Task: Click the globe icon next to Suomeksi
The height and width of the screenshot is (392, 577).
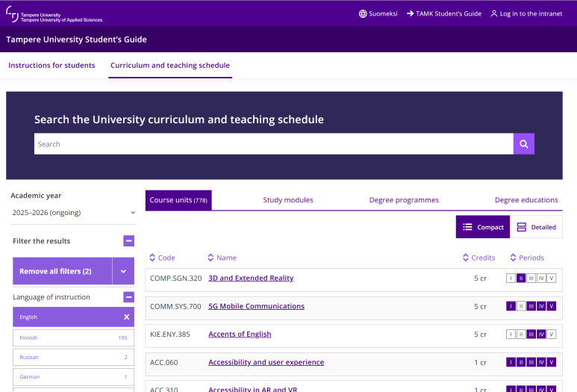Action: click(363, 13)
